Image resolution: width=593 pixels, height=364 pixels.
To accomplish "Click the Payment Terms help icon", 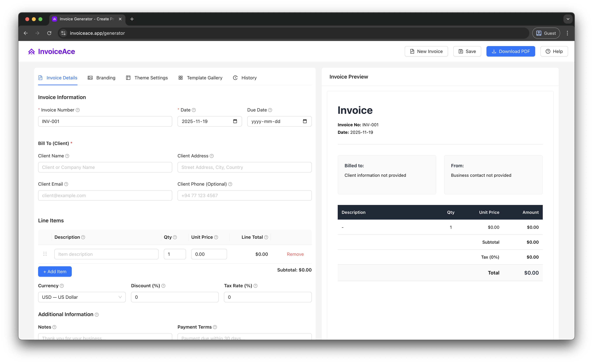I will (215, 327).
